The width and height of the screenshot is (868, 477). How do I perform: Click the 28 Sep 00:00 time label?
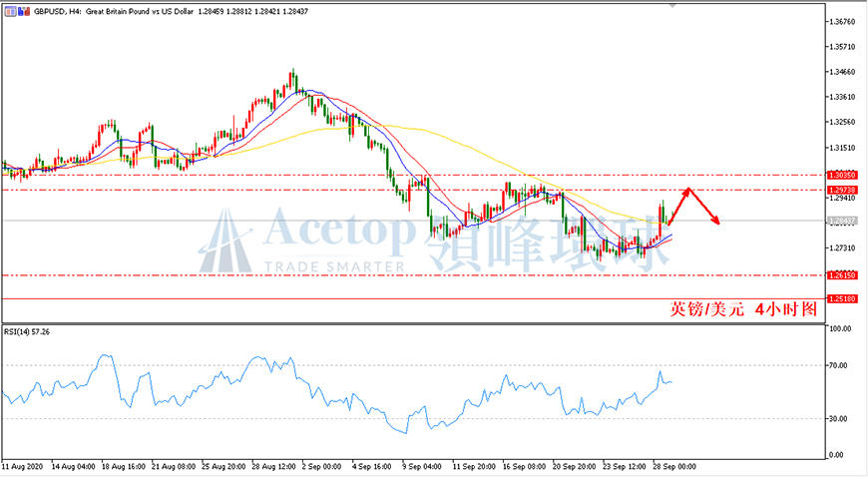click(674, 467)
